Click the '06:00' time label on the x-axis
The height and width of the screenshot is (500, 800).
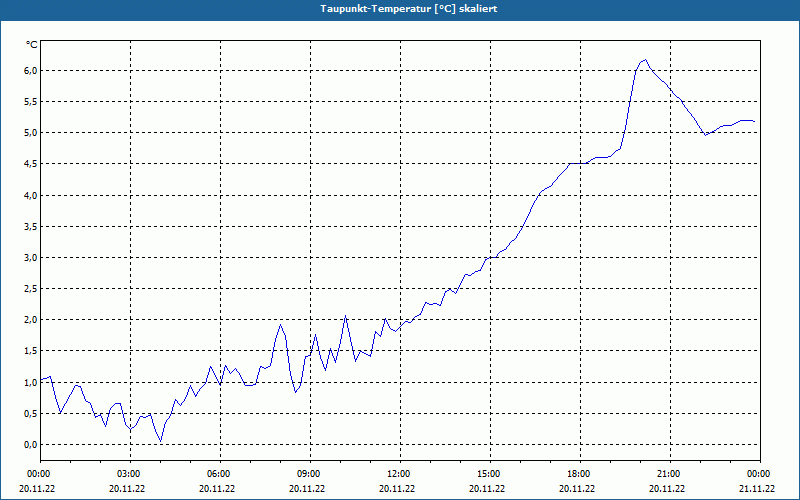pos(220,474)
